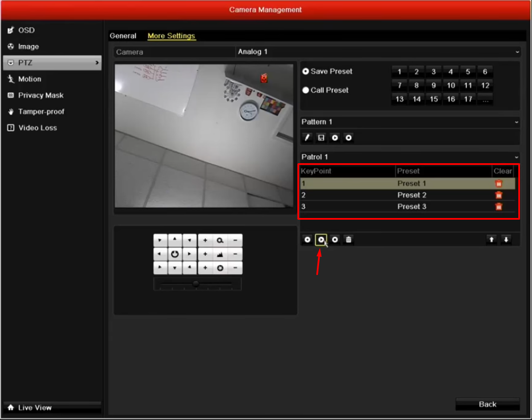The height and width of the screenshot is (420, 532).
Task: Click the camera live preview image
Action: [204, 136]
